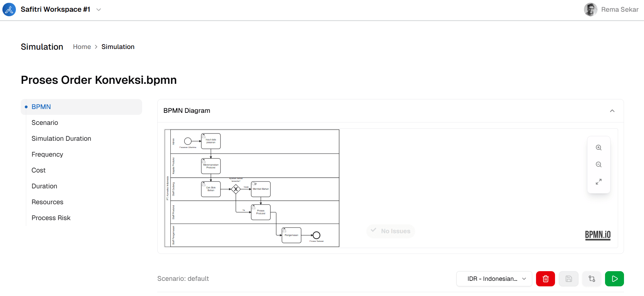Click the BPMN.iO logo
The height and width of the screenshot is (296, 644).
pos(598,235)
